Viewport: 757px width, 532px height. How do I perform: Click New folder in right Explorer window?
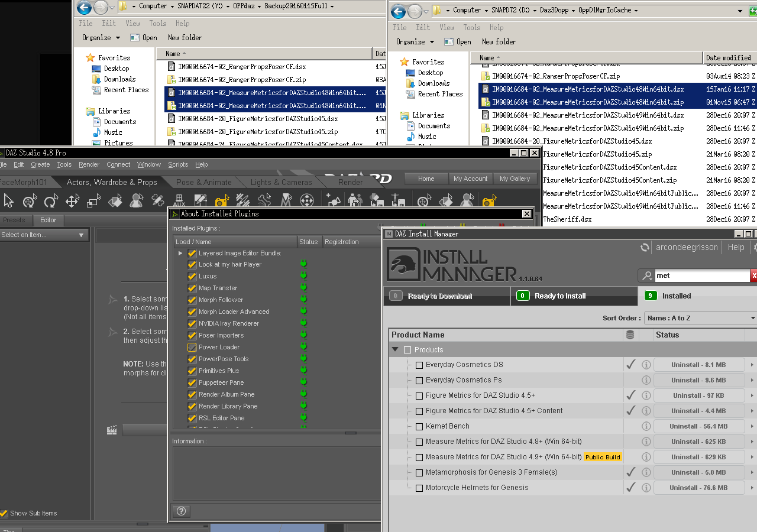point(499,41)
